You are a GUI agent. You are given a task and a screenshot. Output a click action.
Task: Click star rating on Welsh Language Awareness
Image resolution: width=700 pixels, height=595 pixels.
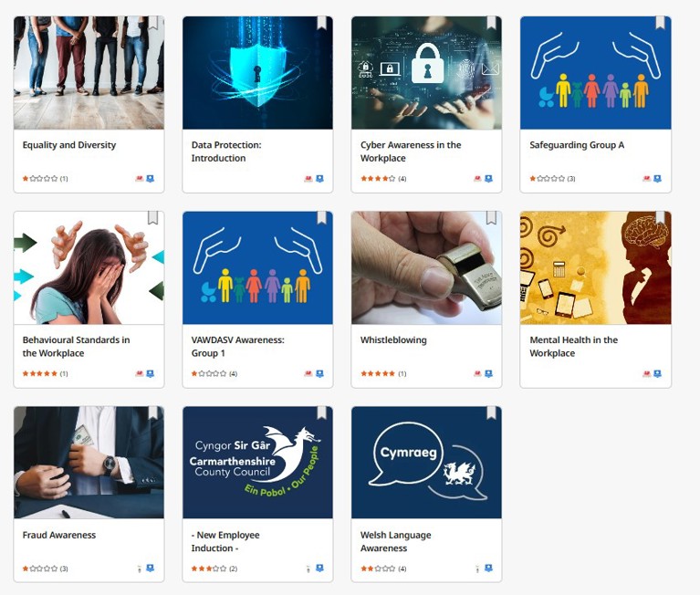378,569
